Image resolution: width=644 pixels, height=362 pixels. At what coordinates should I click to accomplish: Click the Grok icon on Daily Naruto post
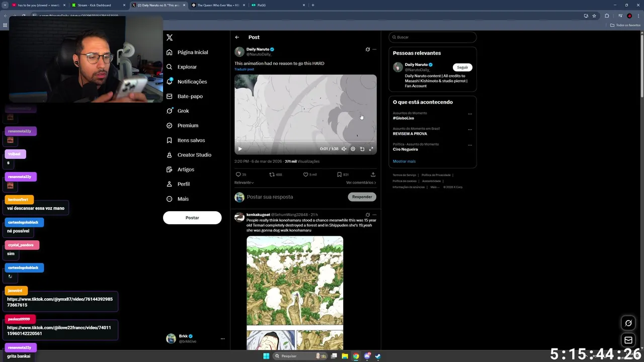(x=367, y=49)
